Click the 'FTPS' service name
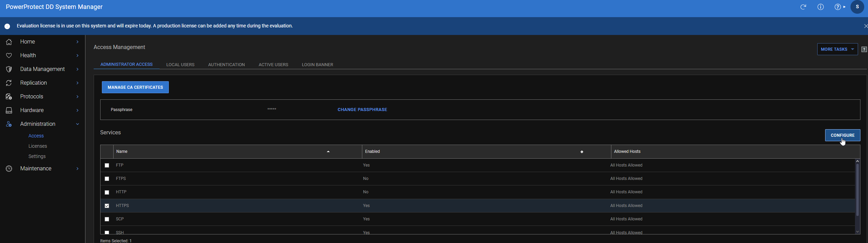Image resolution: width=868 pixels, height=243 pixels. (121, 179)
